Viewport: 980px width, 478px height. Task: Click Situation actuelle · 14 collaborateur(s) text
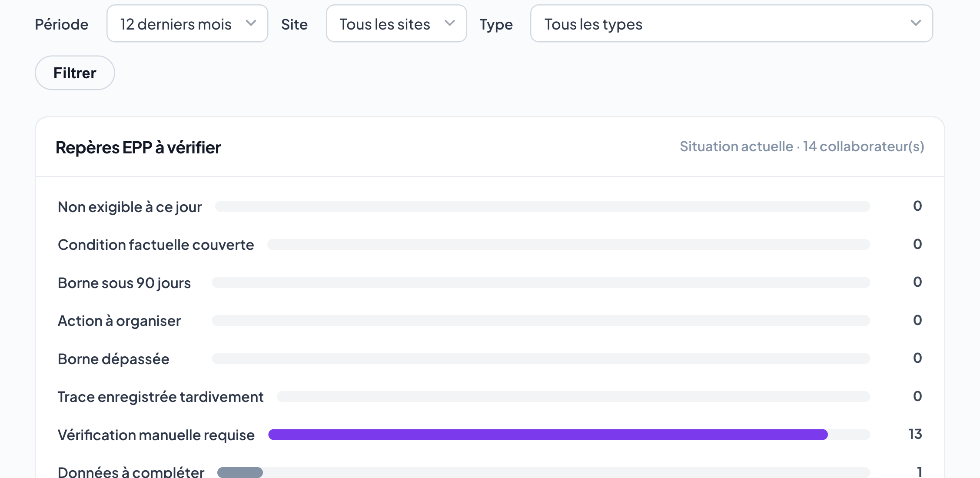click(802, 146)
